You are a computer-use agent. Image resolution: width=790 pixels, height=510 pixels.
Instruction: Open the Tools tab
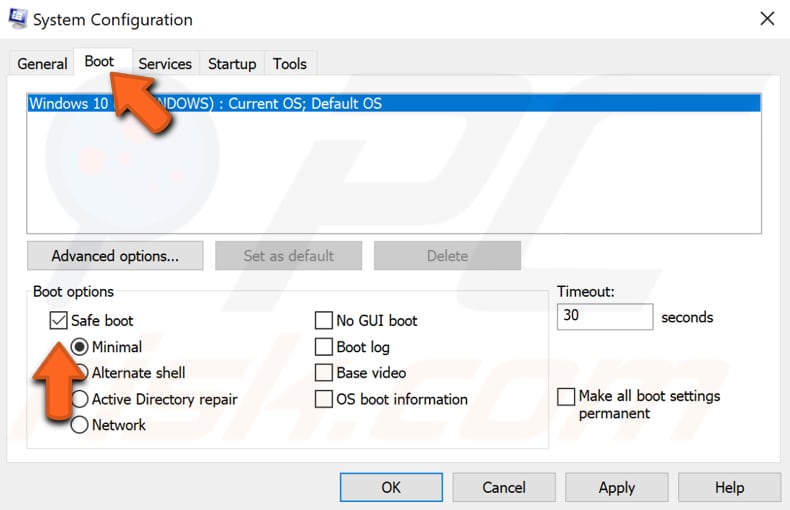point(290,64)
